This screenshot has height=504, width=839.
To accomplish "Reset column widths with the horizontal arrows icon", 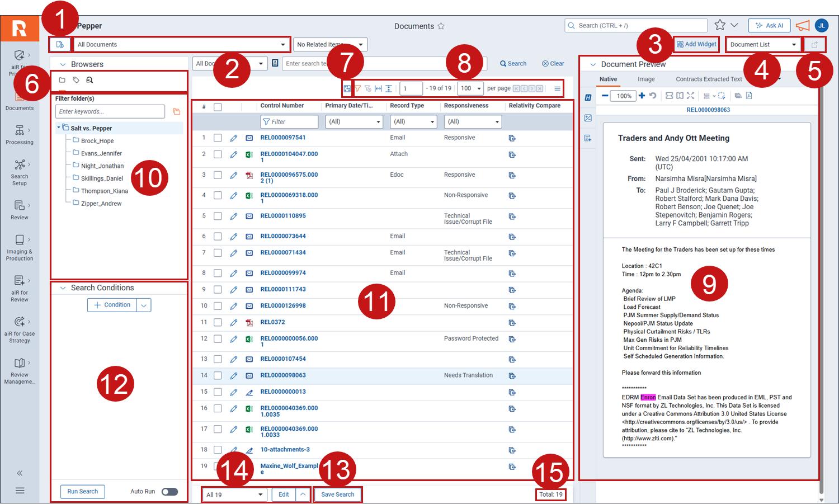I will pyautogui.click(x=378, y=88).
